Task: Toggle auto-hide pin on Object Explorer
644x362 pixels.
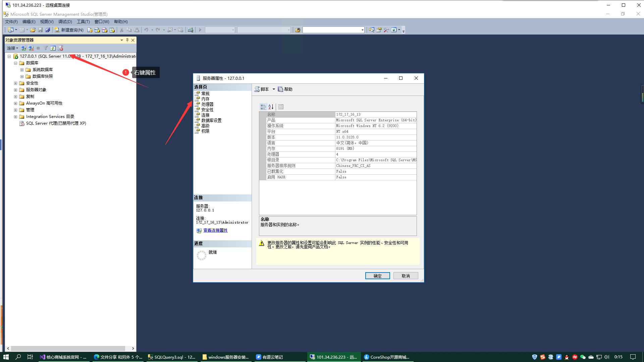Action: pos(127,40)
